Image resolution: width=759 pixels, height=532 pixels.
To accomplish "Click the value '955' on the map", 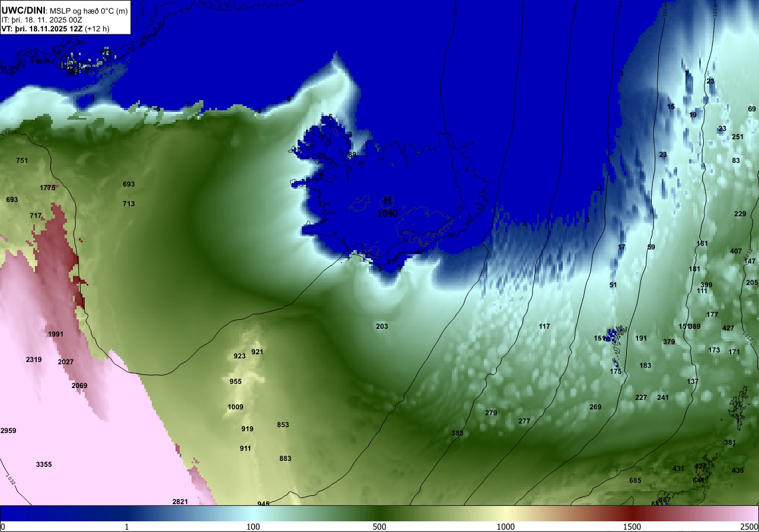I will point(235,382).
